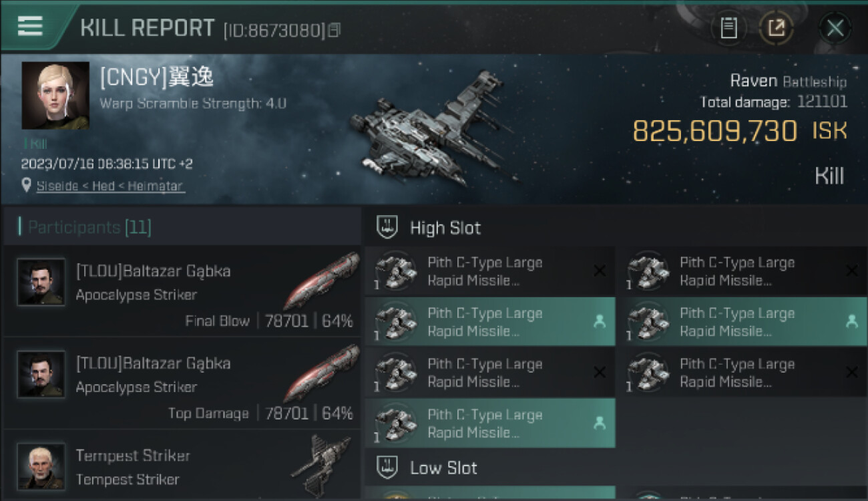Screen dimensions: 868x501
Task: Open Baltazar Gąbka Top Damage portrait
Action: (41, 374)
